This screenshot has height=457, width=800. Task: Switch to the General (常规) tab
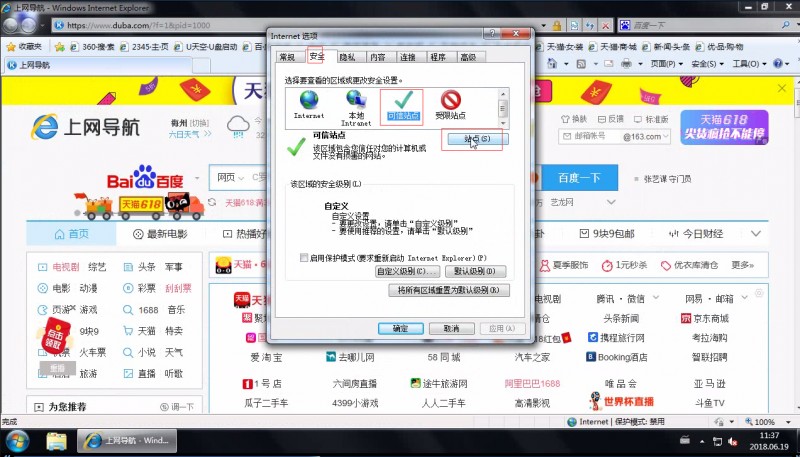[x=287, y=57]
